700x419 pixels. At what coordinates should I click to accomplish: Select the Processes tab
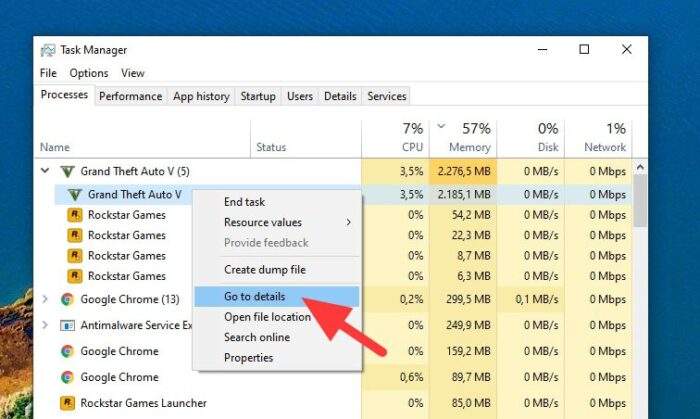(64, 95)
